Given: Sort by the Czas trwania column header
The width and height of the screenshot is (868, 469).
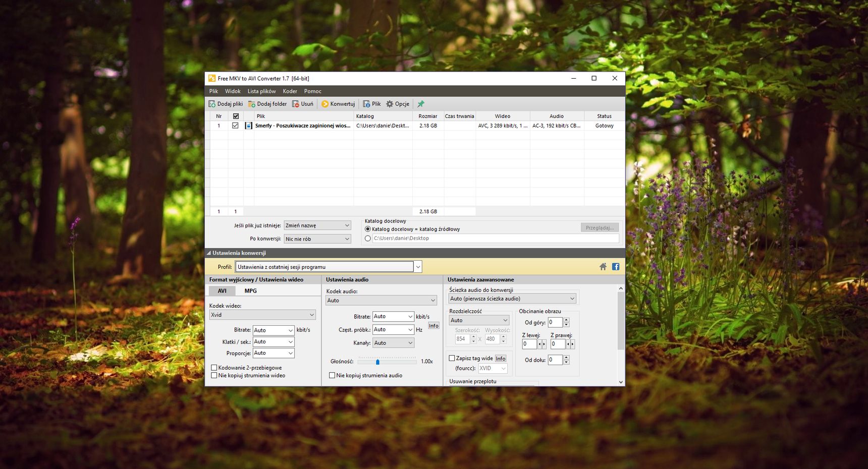Looking at the screenshot, I should (x=459, y=116).
